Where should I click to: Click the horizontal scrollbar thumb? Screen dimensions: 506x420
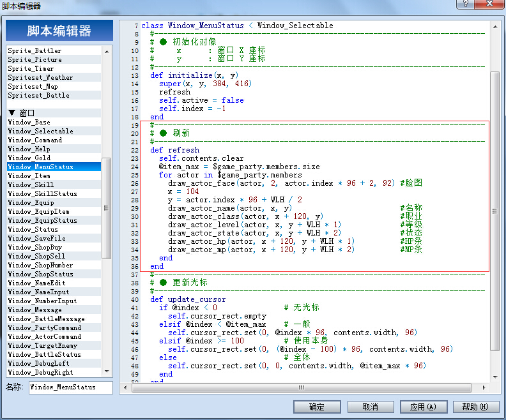[x=302, y=387]
